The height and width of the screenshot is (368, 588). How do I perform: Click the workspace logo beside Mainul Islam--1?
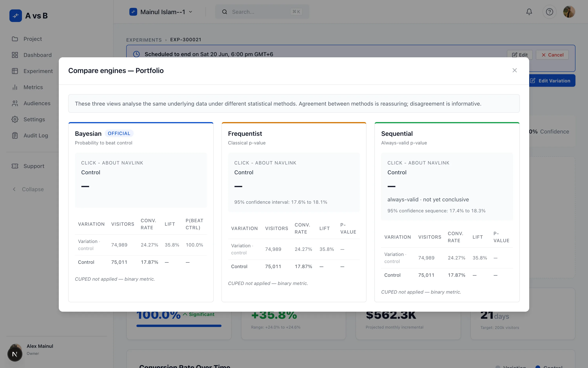click(133, 12)
